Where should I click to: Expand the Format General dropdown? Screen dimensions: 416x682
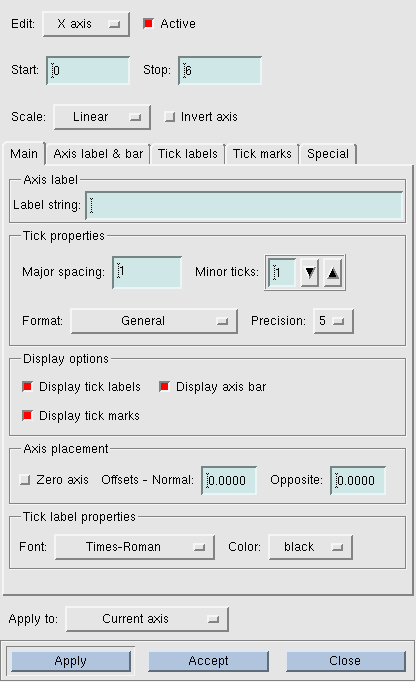pyautogui.click(x=154, y=321)
